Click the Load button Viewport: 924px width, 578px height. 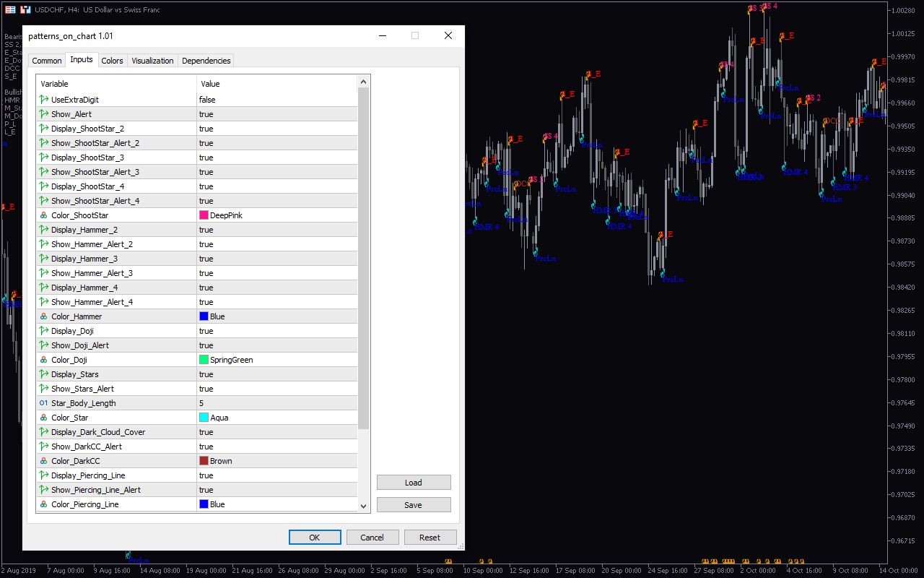(414, 483)
